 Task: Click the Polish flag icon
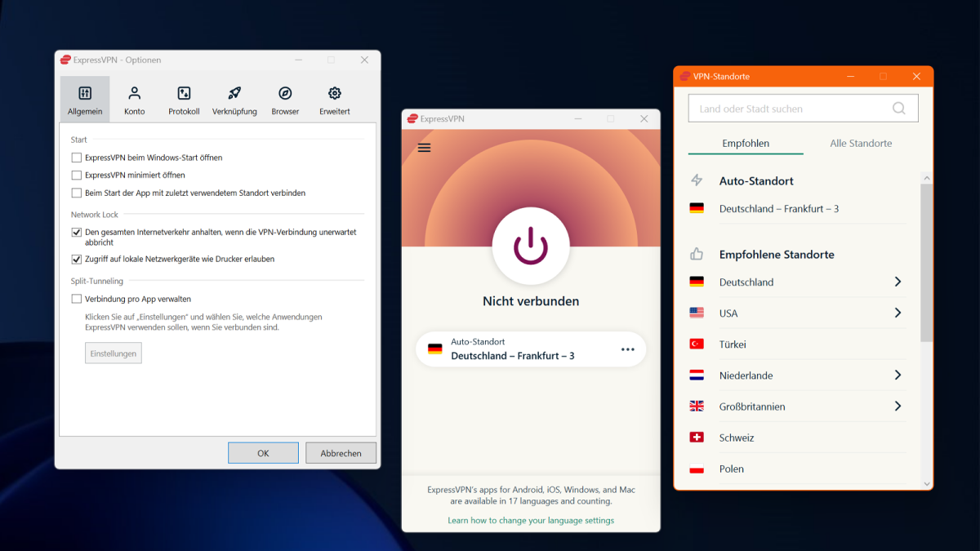tap(697, 469)
